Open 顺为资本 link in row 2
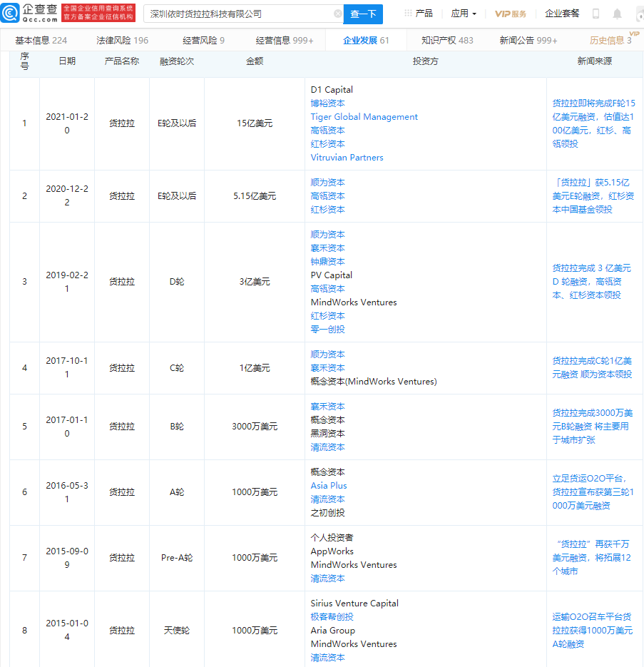Viewport: 644px width, 667px height. click(327, 183)
